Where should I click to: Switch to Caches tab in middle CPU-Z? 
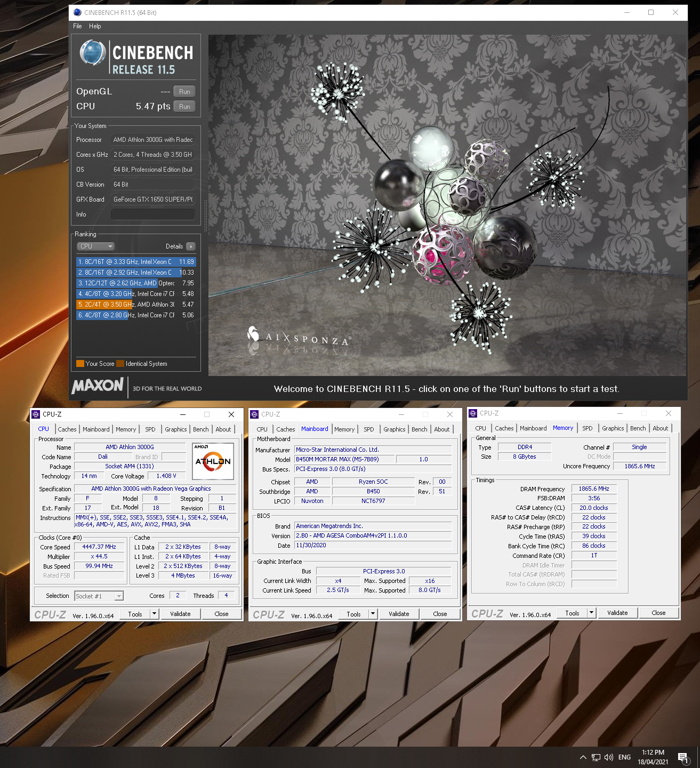click(286, 429)
